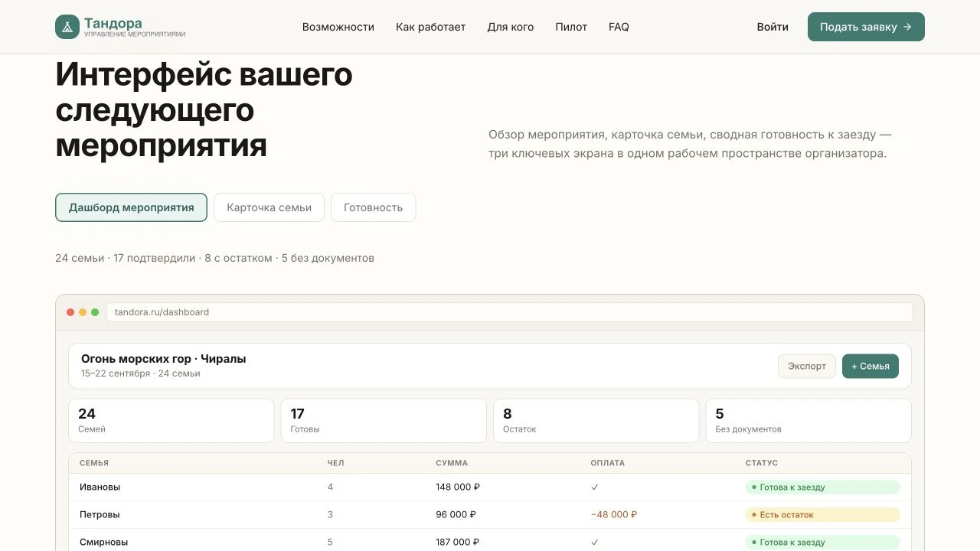Click the СТАТУС column header
Image resolution: width=980 pixels, height=551 pixels.
762,463
